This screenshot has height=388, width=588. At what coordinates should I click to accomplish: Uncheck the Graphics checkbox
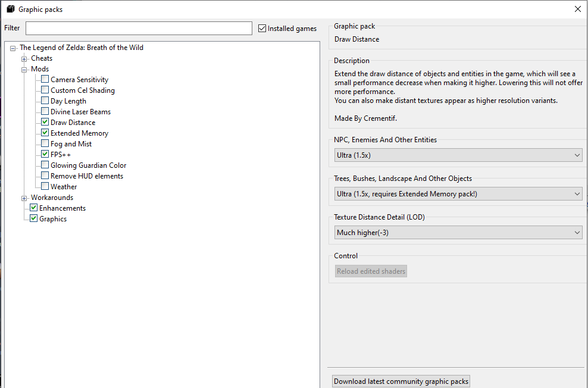coord(34,218)
